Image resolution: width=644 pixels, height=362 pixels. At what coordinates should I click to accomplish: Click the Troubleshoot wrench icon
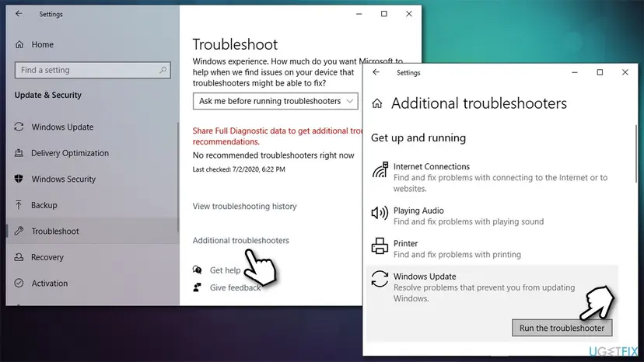[x=19, y=231]
